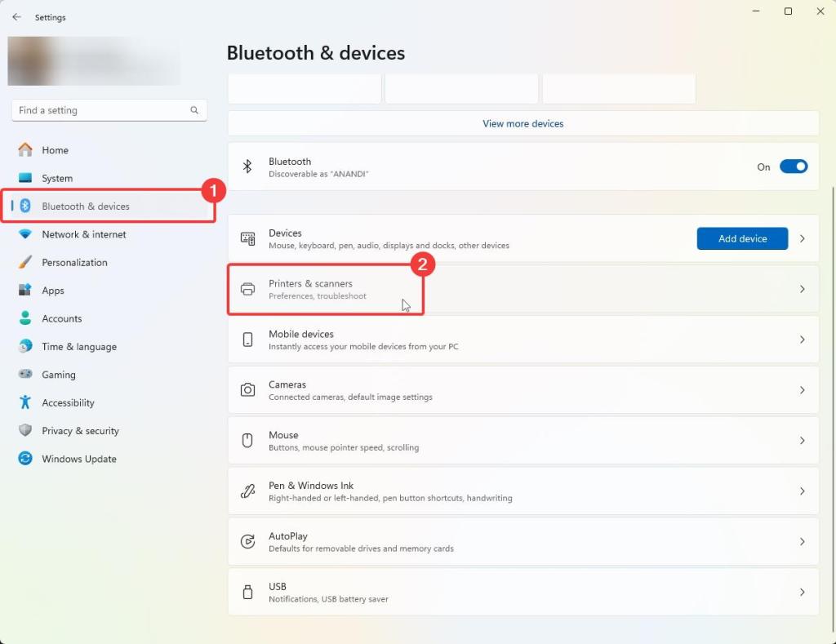Click the Time & language globe icon
This screenshot has width=836, height=644.
click(25, 347)
